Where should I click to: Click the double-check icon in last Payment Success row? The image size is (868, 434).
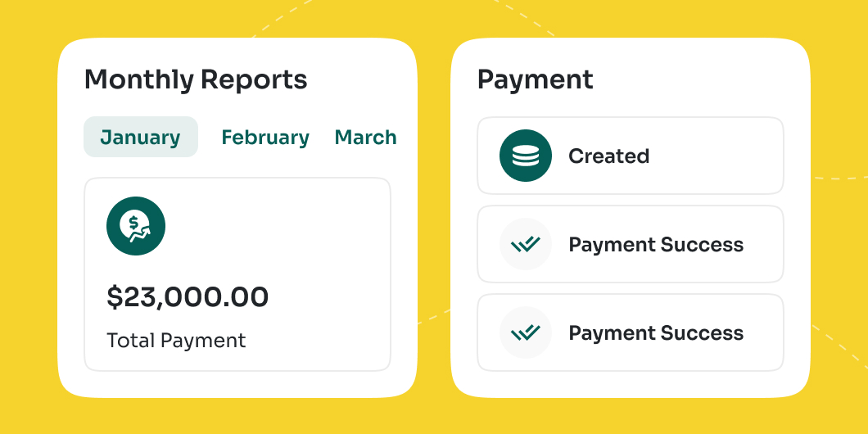coord(526,332)
